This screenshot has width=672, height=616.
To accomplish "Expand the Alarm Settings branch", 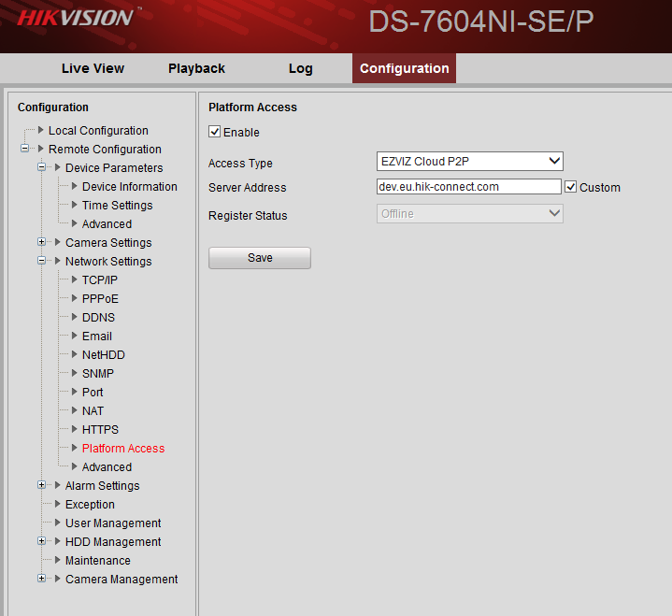I will tap(42, 485).
